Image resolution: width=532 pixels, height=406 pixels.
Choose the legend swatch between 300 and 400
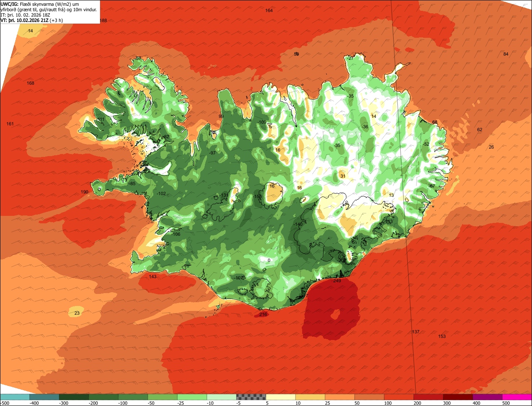point(458,397)
